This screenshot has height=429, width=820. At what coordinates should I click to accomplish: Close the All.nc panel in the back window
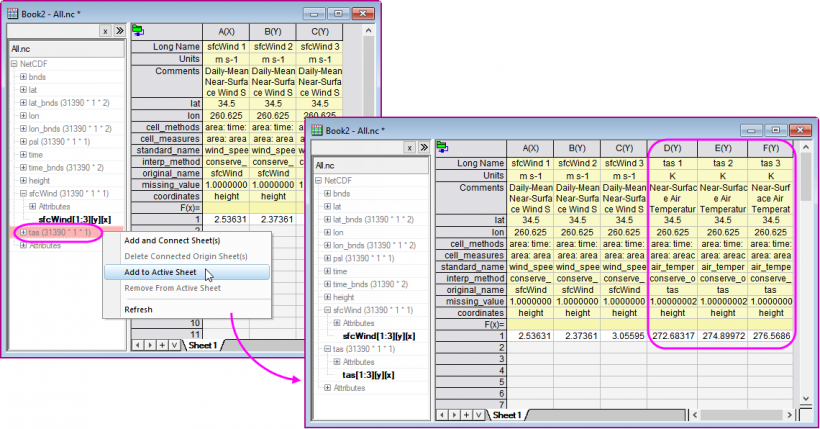click(x=105, y=31)
